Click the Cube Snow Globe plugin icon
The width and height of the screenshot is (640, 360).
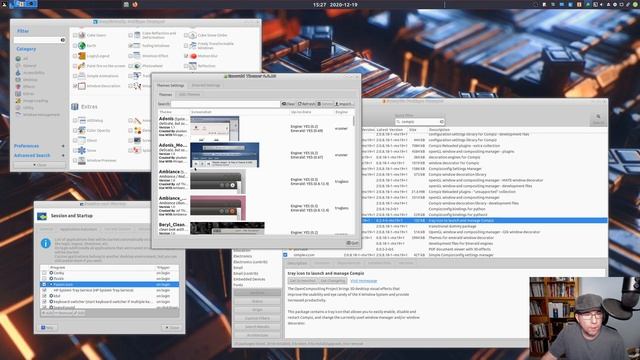tap(193, 35)
